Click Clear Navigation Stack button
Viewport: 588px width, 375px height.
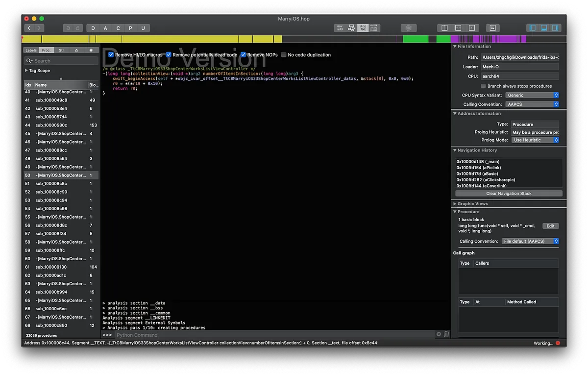509,194
